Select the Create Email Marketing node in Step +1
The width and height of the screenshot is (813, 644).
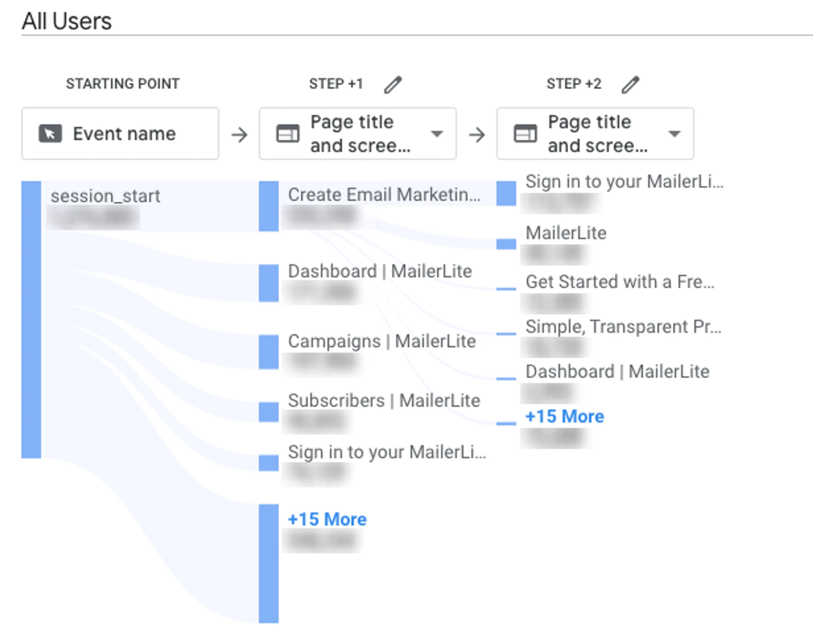click(x=384, y=195)
